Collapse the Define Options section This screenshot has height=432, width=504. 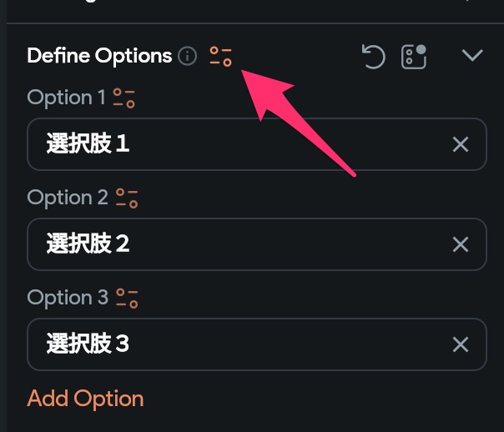tap(472, 56)
